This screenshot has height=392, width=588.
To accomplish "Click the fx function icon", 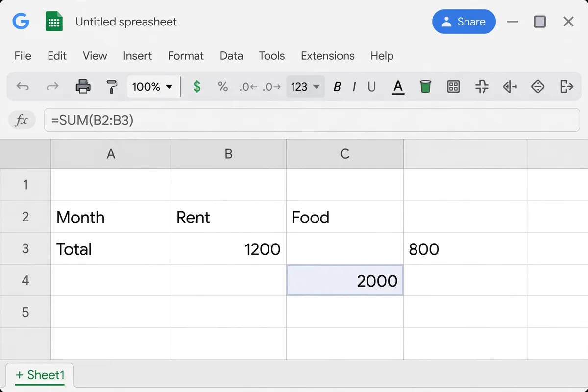I will pos(22,120).
